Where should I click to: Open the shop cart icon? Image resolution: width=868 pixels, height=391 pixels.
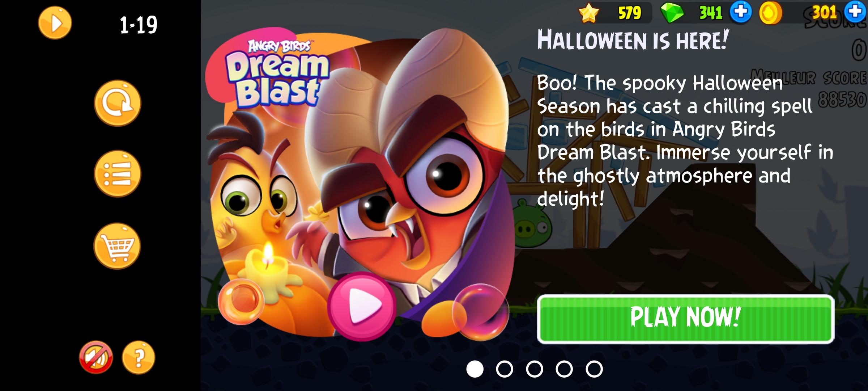tap(118, 246)
